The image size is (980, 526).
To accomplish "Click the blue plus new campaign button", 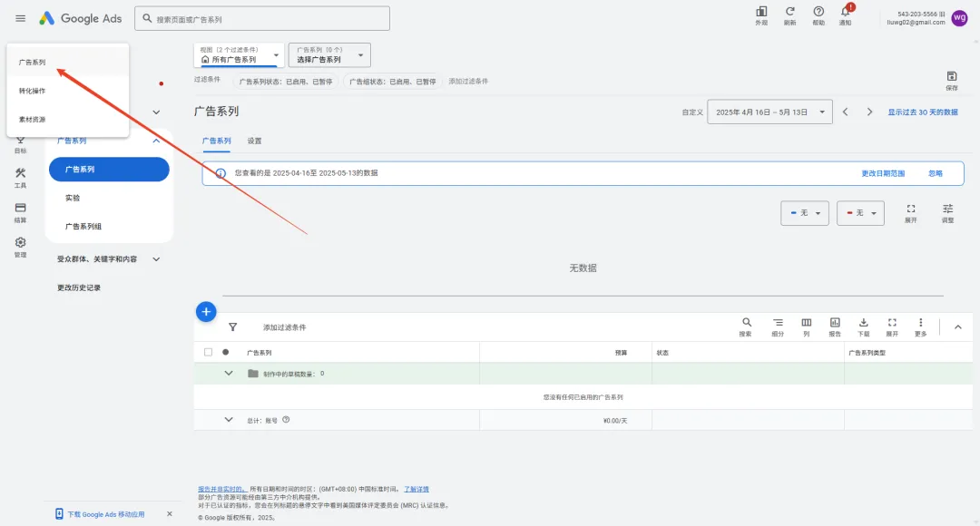I will (206, 312).
